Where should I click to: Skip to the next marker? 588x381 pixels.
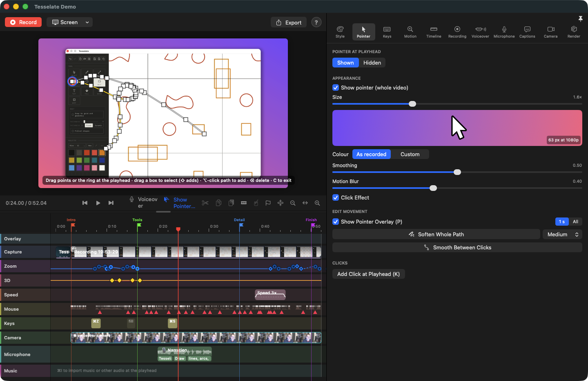[111, 203]
